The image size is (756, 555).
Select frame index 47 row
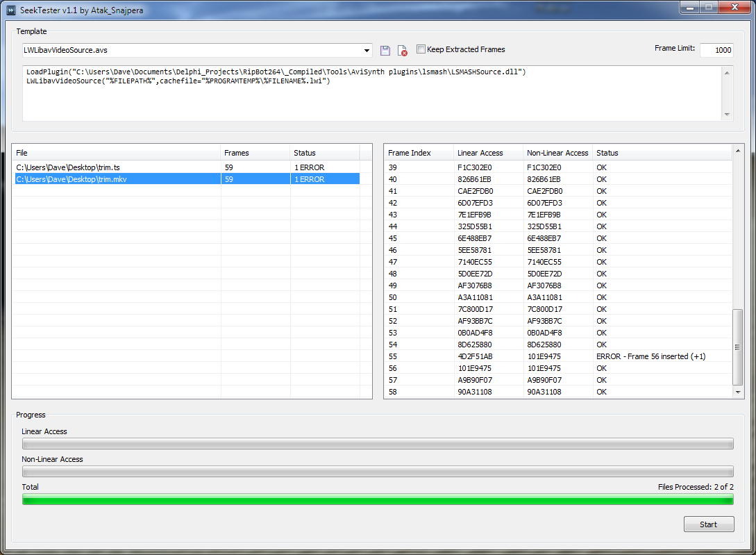(x=558, y=262)
